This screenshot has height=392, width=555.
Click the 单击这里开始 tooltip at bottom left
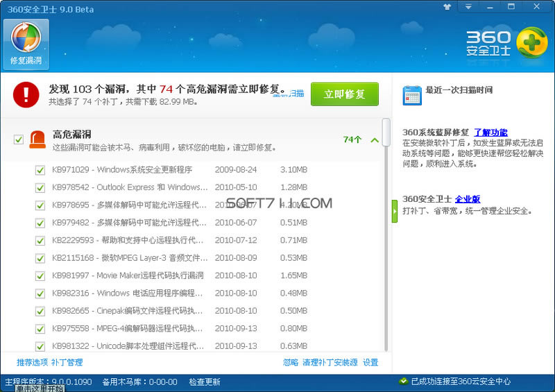pos(40,389)
